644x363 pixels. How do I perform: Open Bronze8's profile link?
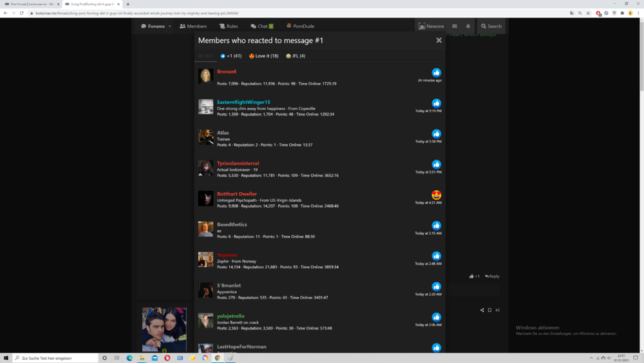(227, 72)
